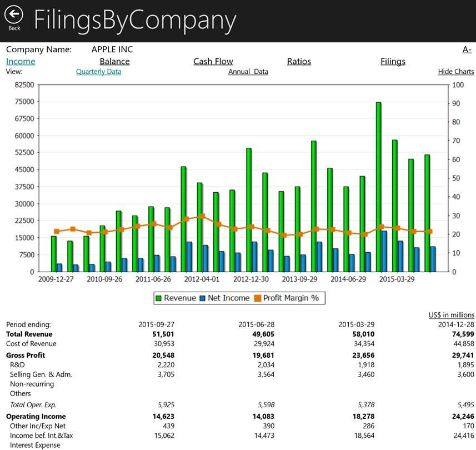Select the Total Revenue row label
Screen dimensions: 476x450
pos(29,334)
